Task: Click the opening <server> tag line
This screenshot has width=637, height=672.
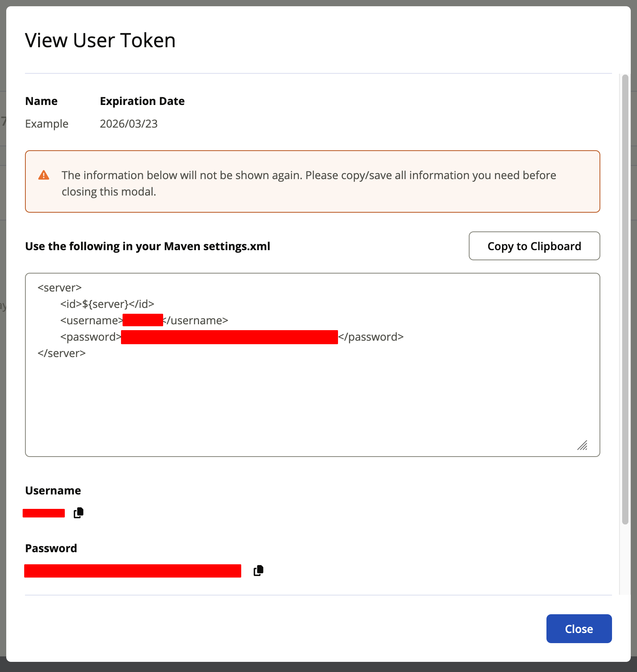Action: click(60, 288)
